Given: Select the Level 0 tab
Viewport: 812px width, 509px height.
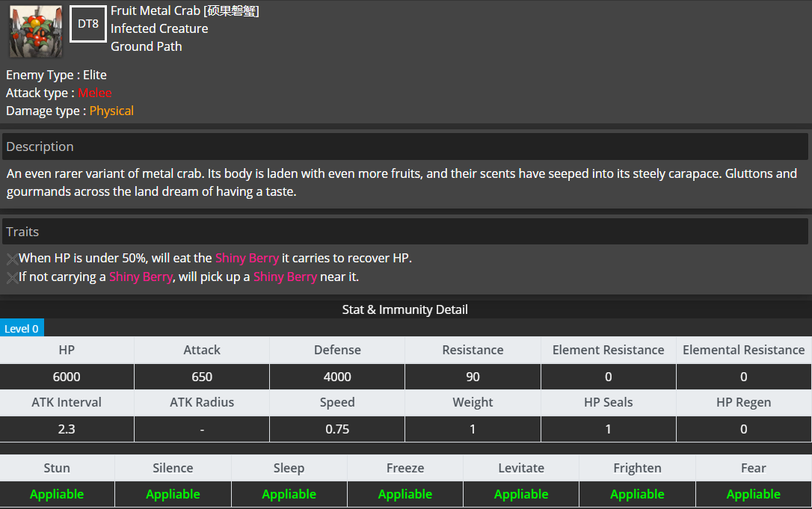Looking at the screenshot, I should click(22, 328).
